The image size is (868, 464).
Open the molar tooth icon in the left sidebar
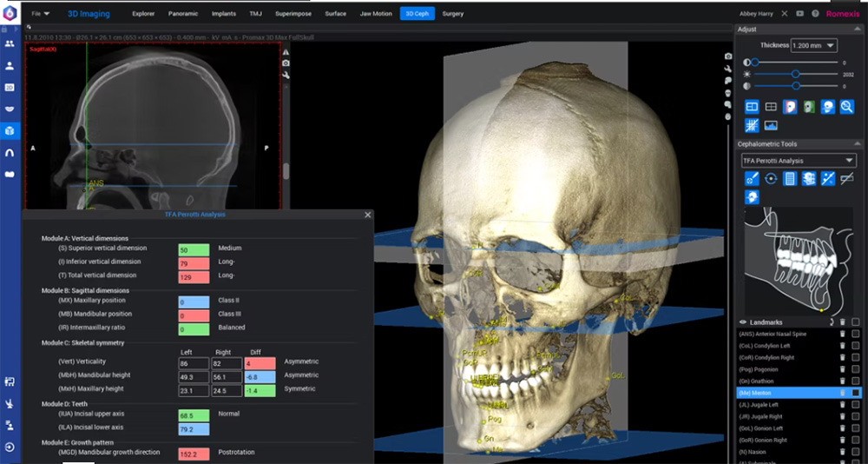click(10, 174)
